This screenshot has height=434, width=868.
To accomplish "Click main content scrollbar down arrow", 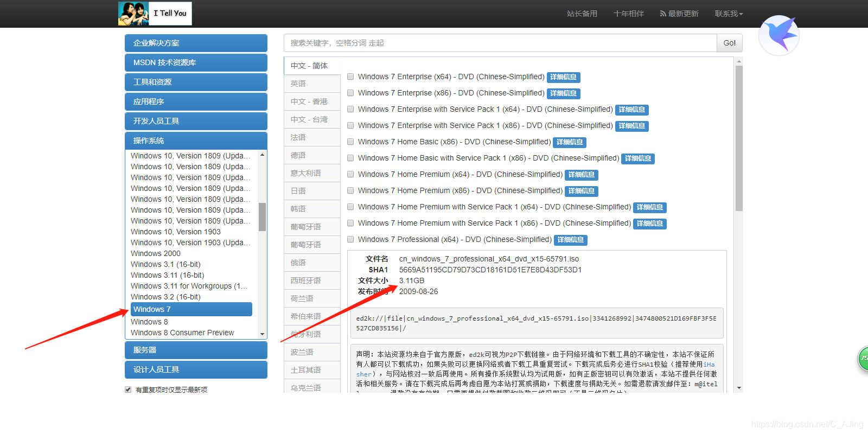I will click(739, 388).
